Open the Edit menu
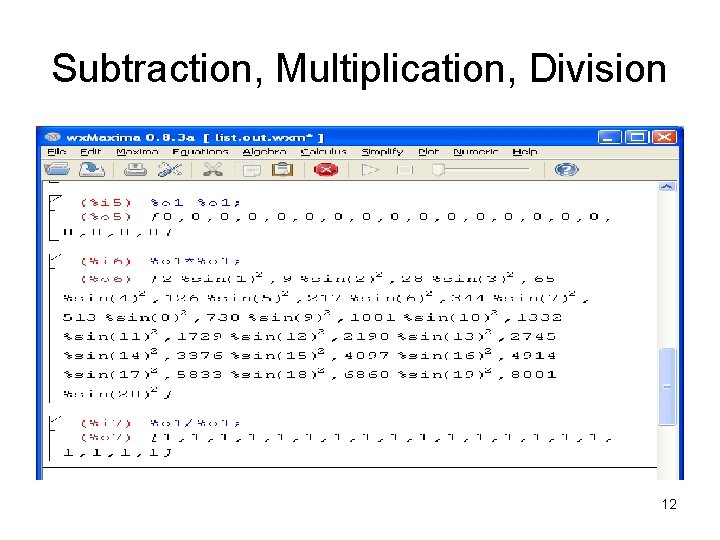The image size is (720, 540). [x=90, y=152]
